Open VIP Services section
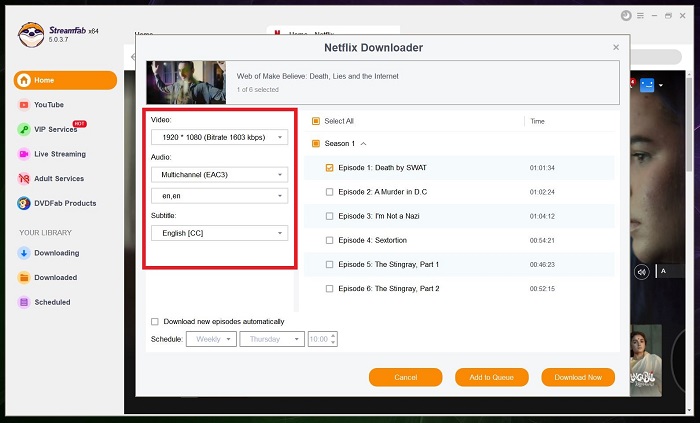Screen dimensions: 700x423 pos(55,129)
